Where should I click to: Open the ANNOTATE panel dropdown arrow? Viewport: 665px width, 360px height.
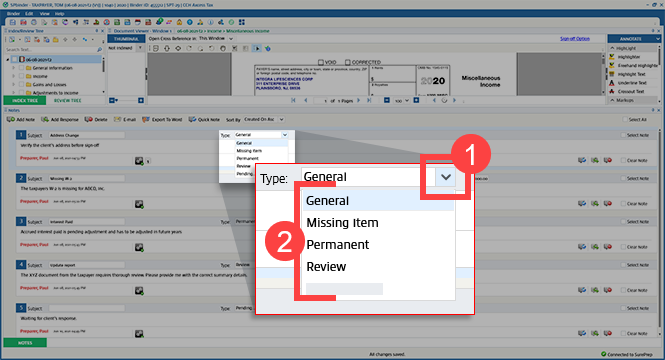(x=657, y=39)
